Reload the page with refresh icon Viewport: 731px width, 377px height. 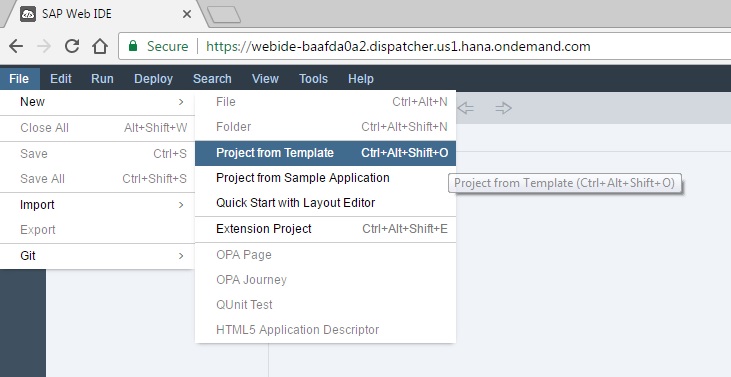pyautogui.click(x=72, y=46)
